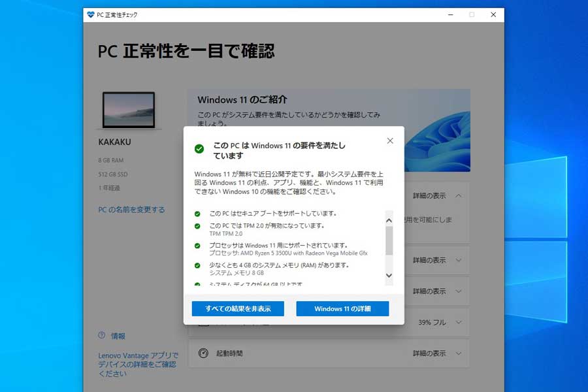Click the large green check icon beside dialog title
Image resolution: width=588 pixels, height=392 pixels.
click(x=199, y=149)
